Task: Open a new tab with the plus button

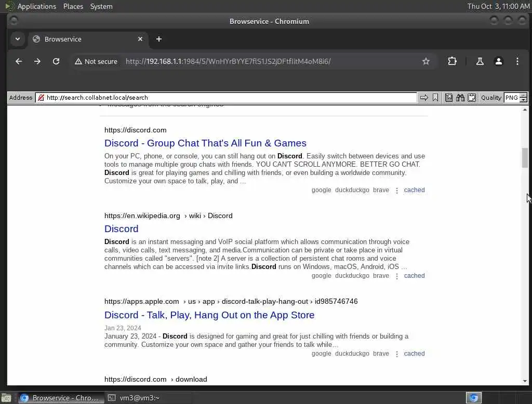Action: point(159,39)
